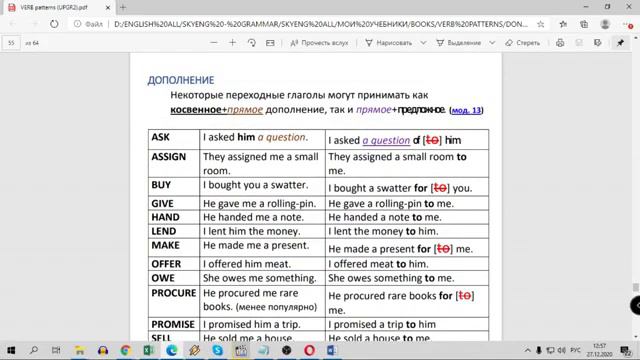Open Windows taskbar search
640x360 pixels.
(34, 350)
